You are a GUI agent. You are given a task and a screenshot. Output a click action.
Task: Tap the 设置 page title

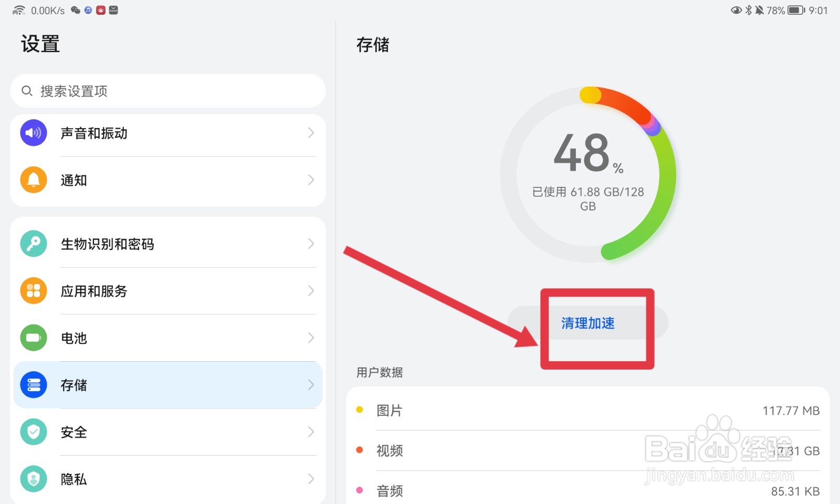(40, 44)
